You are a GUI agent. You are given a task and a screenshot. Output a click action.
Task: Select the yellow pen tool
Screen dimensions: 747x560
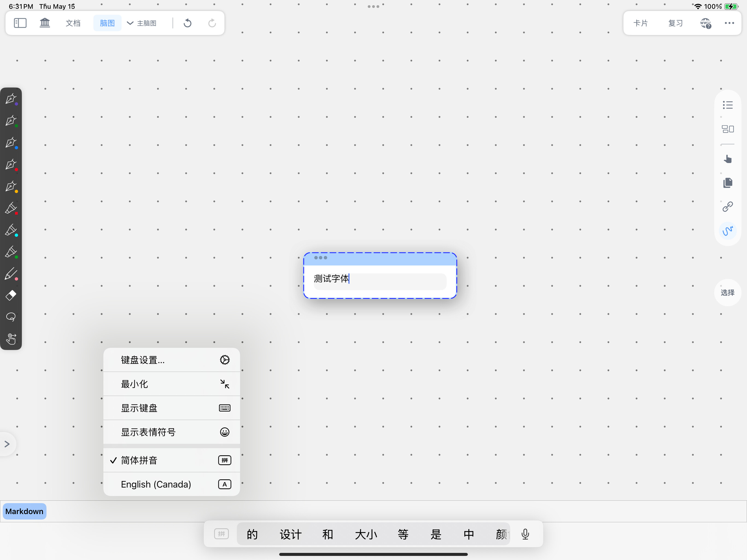click(11, 187)
